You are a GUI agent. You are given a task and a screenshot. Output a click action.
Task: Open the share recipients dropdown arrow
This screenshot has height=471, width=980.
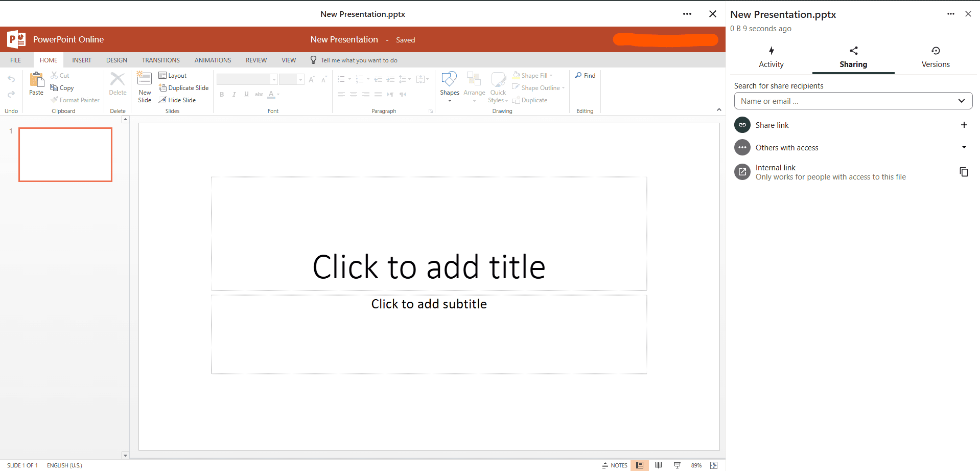[961, 101]
